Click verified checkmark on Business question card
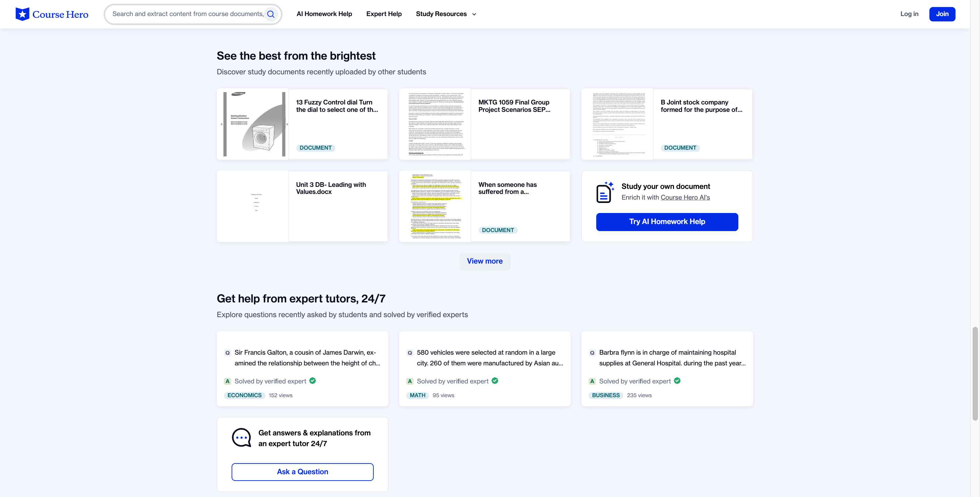 (677, 381)
